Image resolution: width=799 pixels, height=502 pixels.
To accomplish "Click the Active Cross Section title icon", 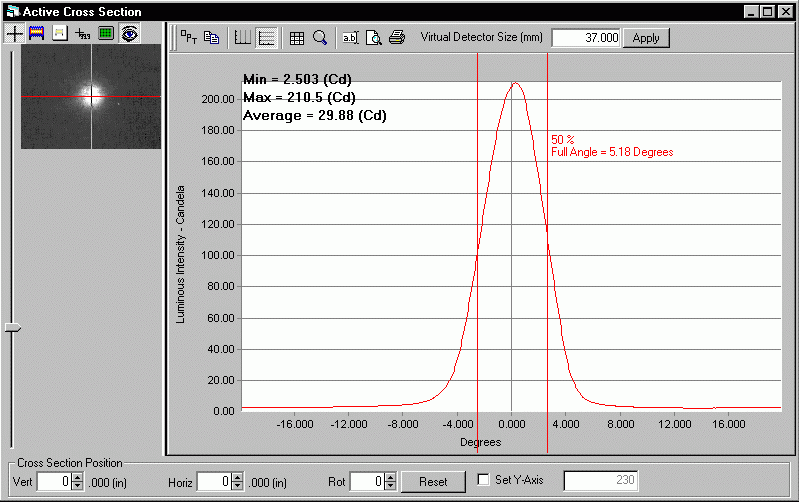I will pos(13,11).
